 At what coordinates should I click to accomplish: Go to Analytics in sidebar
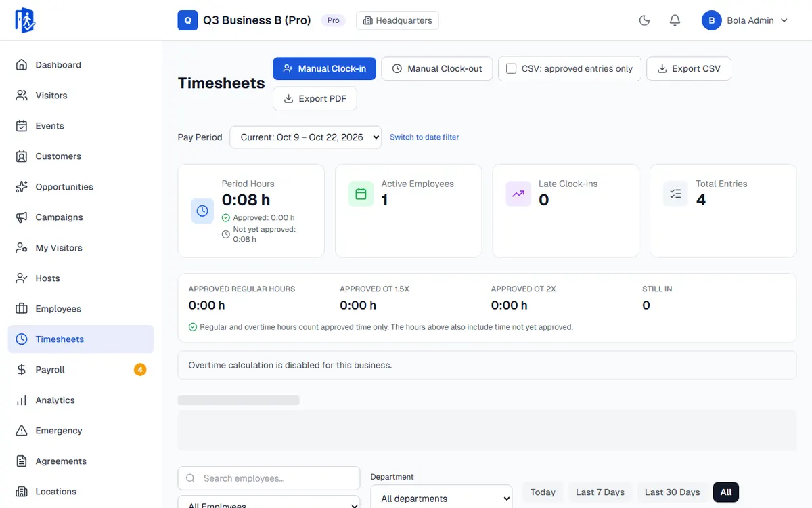point(81,400)
